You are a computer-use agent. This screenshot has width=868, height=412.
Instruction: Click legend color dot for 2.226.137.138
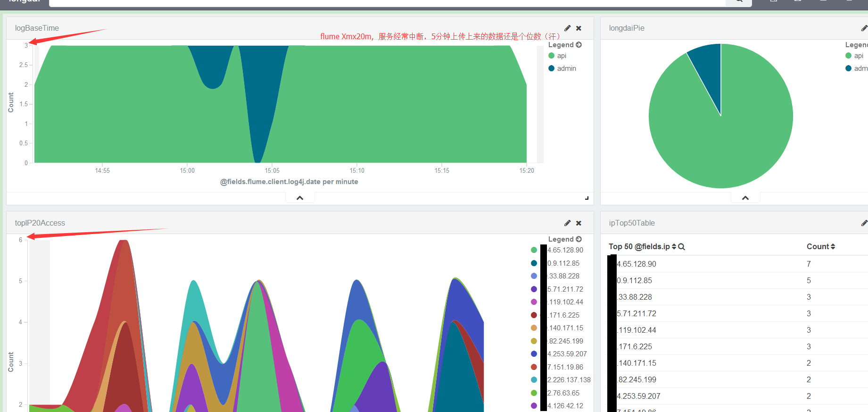[534, 380]
